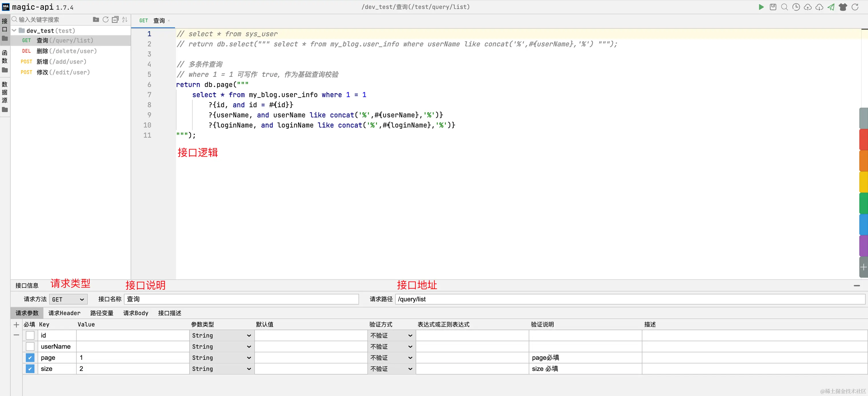Viewport: 868px width, 396px height.
Task: Select the GET 查询 editor tab
Action: 152,21
